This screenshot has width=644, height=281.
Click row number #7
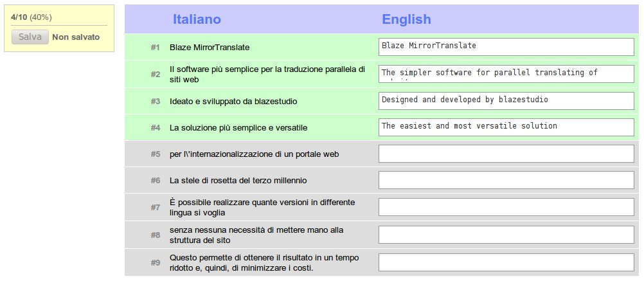click(155, 208)
